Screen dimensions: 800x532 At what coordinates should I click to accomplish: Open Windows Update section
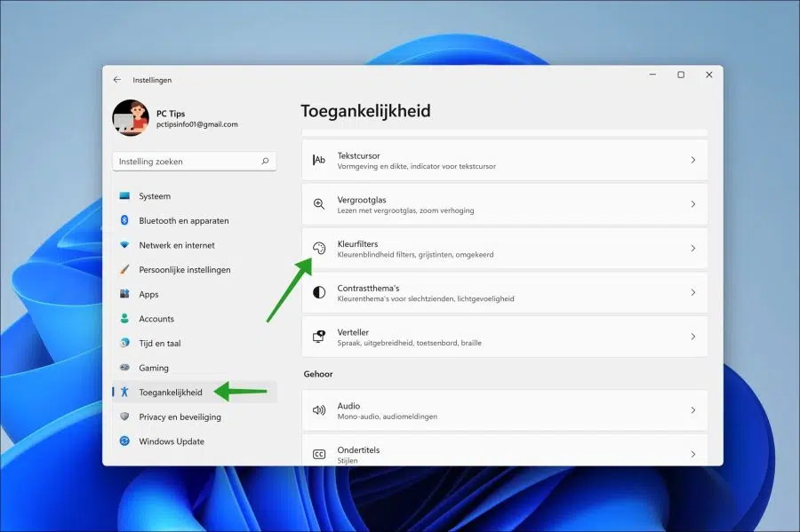(x=195, y=441)
